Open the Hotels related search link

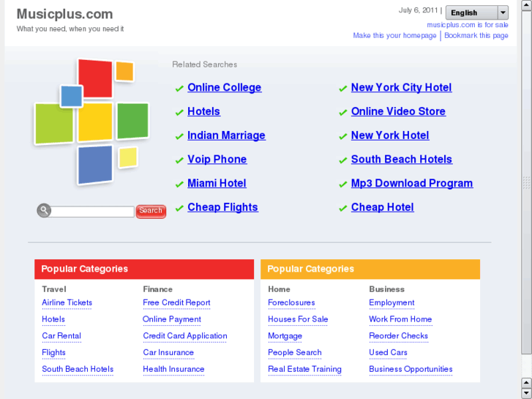pyautogui.click(x=203, y=111)
